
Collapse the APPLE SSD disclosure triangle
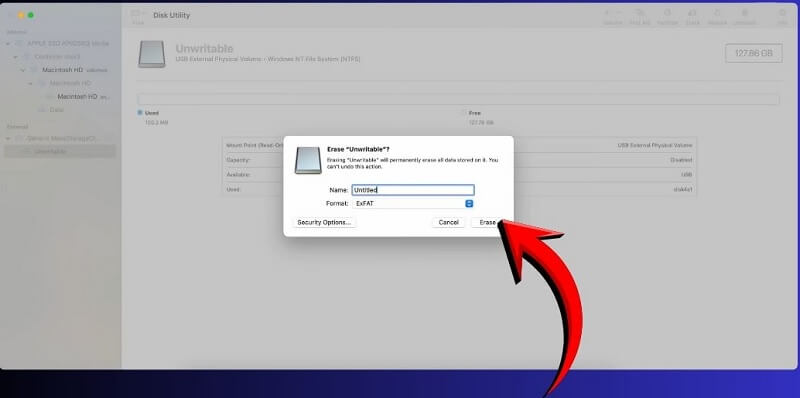(8, 43)
